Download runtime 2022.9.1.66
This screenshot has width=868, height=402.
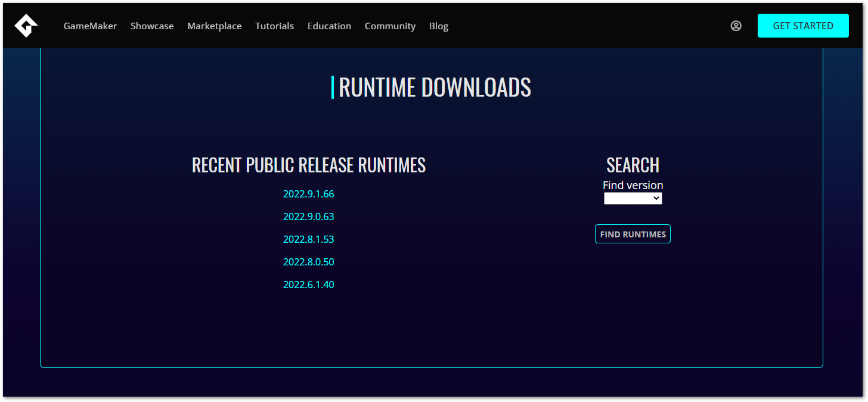click(308, 194)
